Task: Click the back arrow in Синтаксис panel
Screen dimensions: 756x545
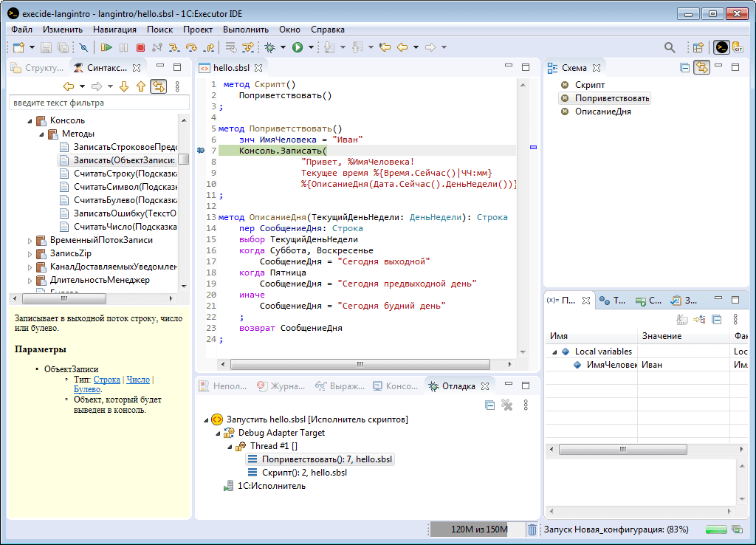Action: (x=69, y=86)
